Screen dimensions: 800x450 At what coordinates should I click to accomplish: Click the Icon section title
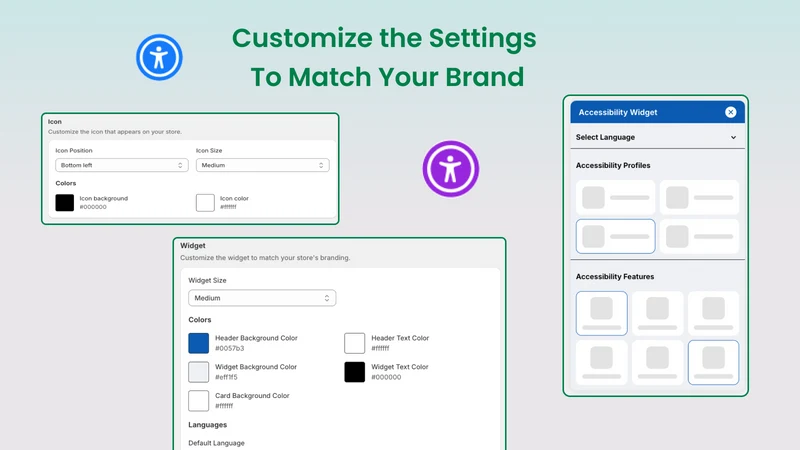55,122
